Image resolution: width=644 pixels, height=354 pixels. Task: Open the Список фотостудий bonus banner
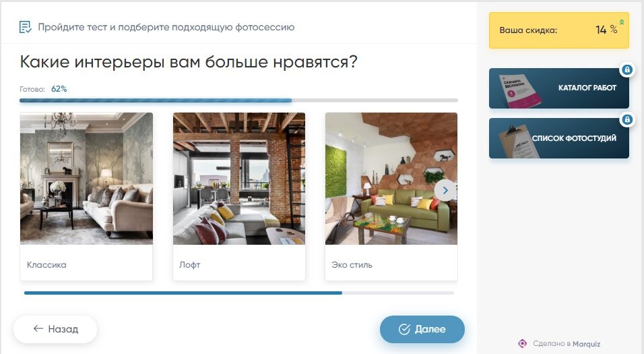click(559, 138)
